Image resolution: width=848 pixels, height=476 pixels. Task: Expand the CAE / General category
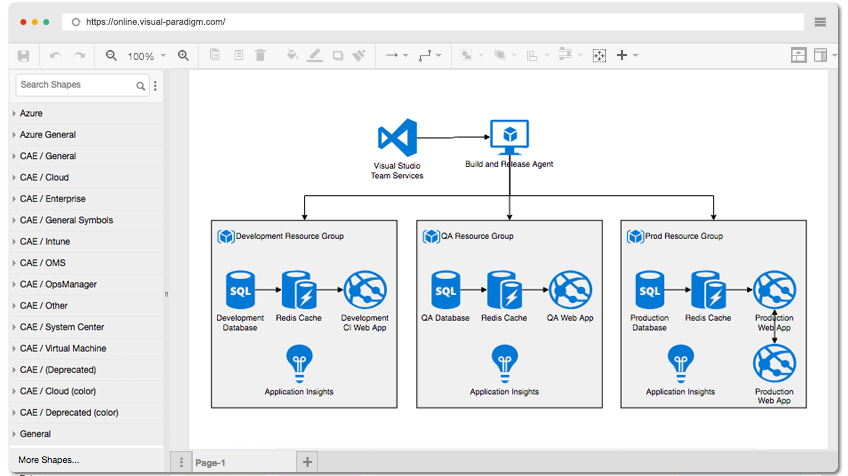click(87, 156)
